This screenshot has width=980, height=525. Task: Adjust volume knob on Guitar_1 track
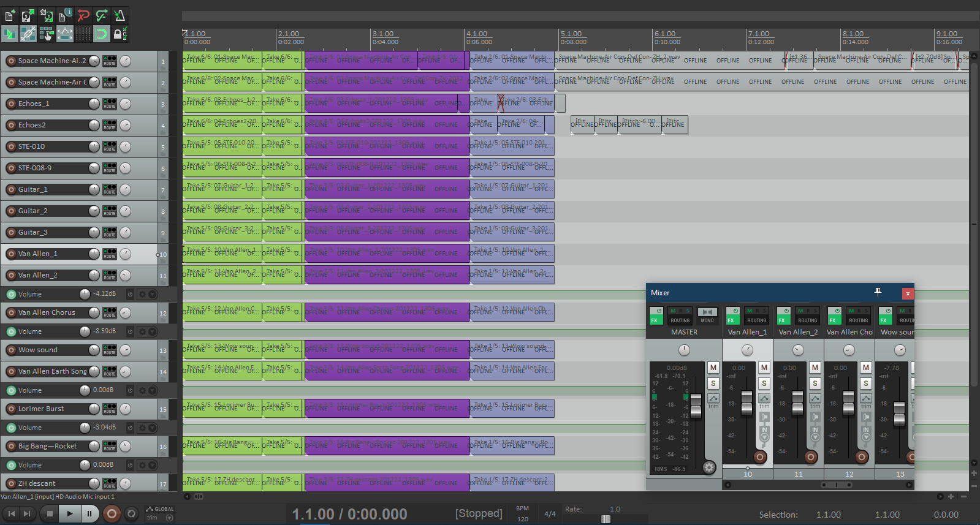pyautogui.click(x=94, y=189)
